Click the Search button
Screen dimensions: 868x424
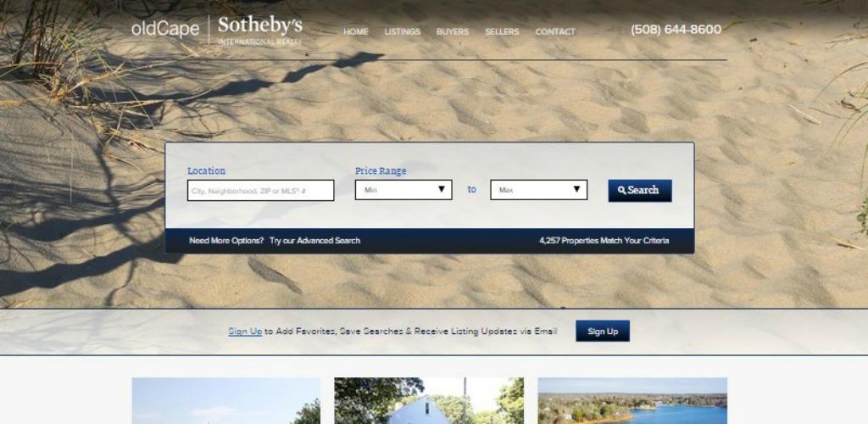pyautogui.click(x=640, y=191)
